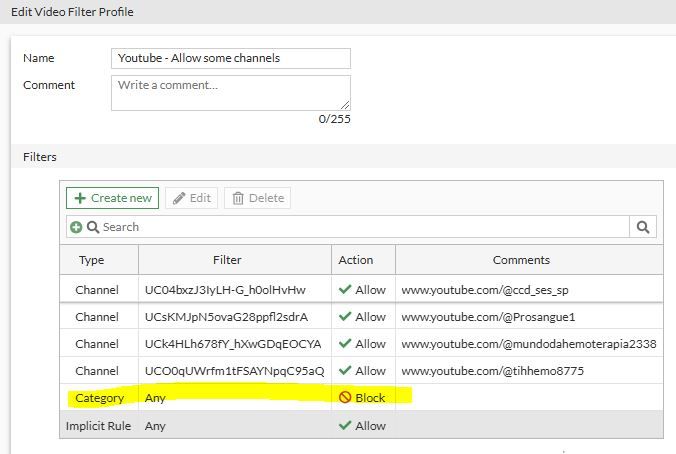Click the Comment text area
This screenshot has width=676, height=454.
(231, 93)
